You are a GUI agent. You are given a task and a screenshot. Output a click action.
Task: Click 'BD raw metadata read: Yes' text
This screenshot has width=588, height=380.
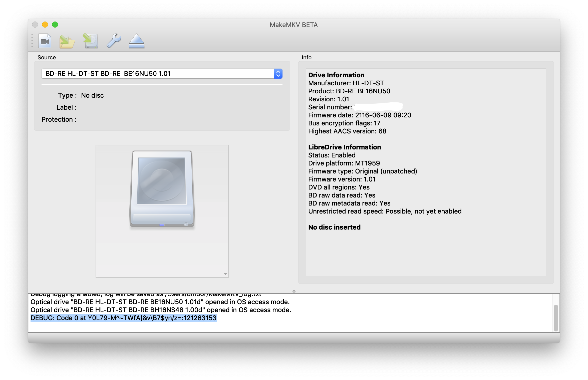coord(349,203)
